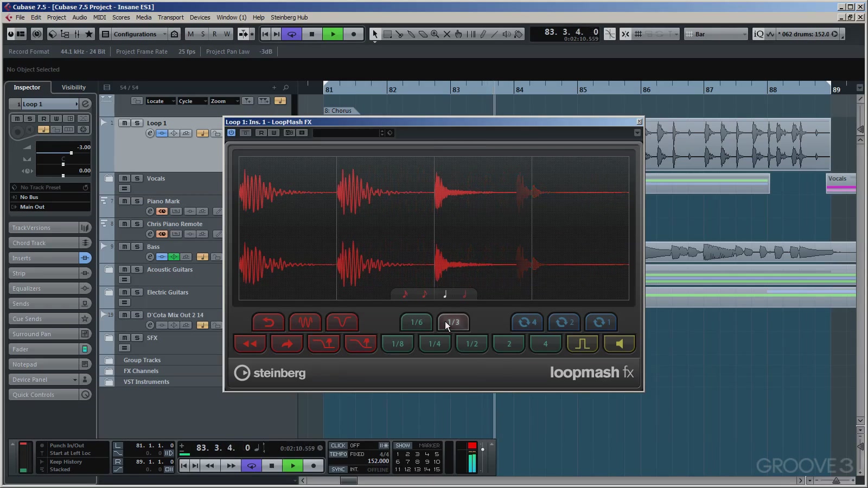Open Edit Channel Settings for Loop 1
The width and height of the screenshot is (868, 488).
tap(150, 133)
